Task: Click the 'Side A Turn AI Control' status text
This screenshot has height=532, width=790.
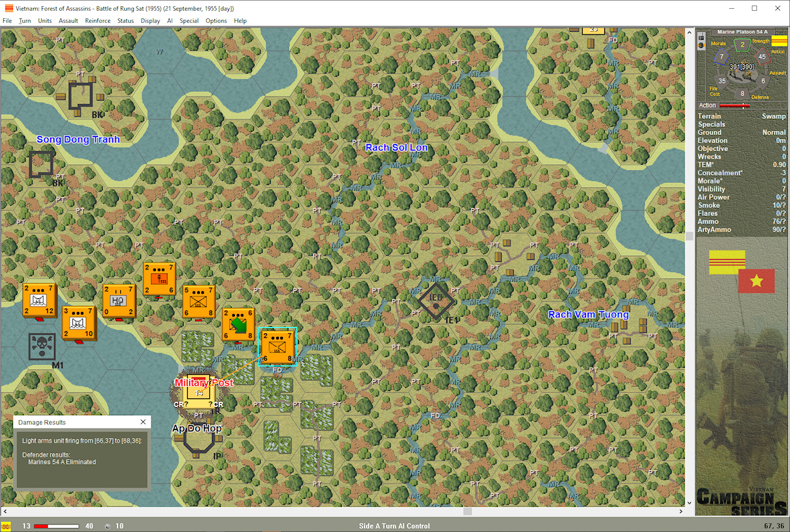Action: point(394,526)
